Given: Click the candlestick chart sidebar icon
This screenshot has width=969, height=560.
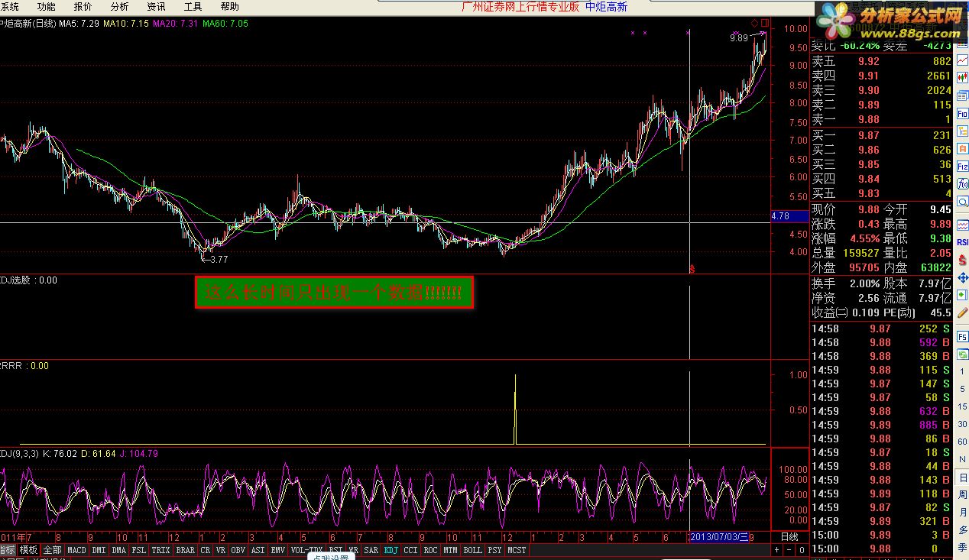Looking at the screenshot, I should coord(961,77).
